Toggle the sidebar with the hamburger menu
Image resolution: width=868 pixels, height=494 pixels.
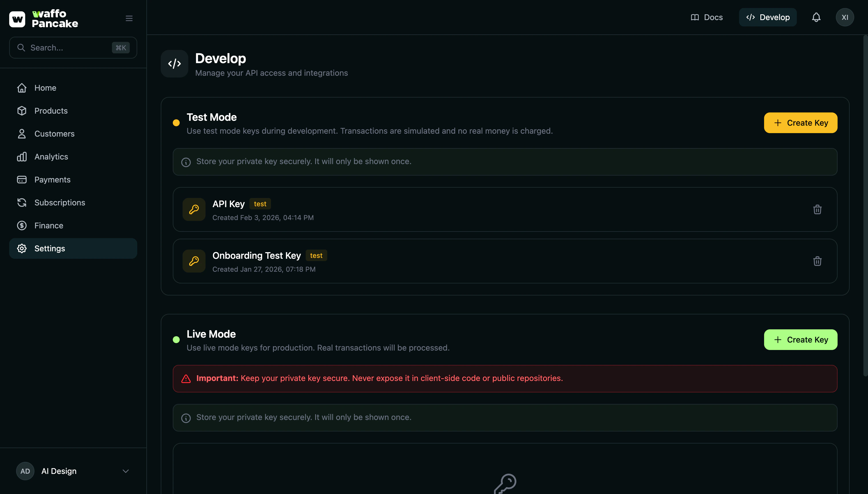(x=129, y=18)
